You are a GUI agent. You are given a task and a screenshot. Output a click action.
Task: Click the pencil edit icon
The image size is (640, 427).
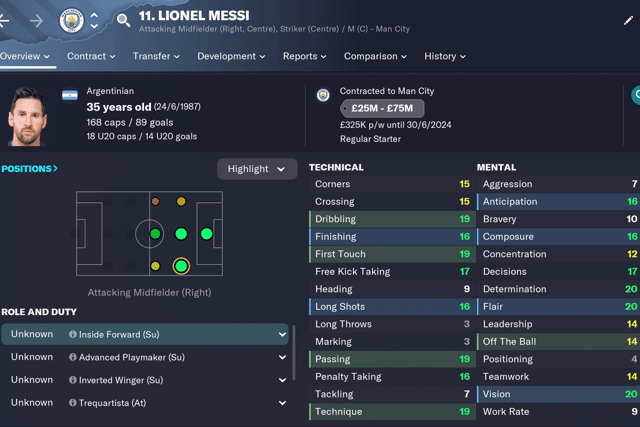[x=628, y=20]
